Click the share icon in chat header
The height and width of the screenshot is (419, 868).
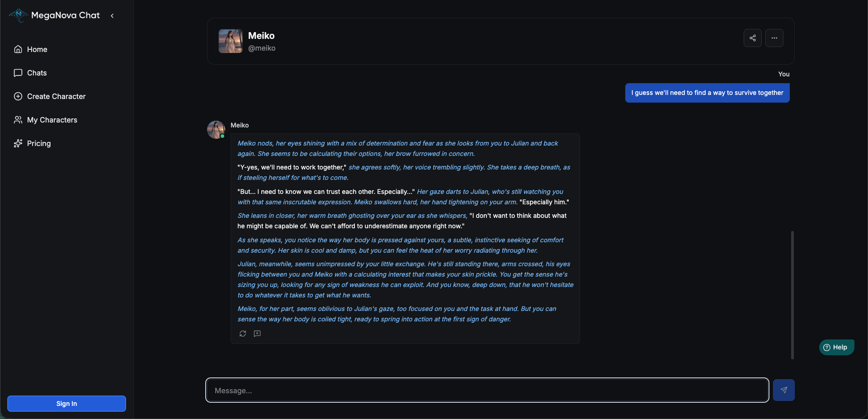point(752,38)
